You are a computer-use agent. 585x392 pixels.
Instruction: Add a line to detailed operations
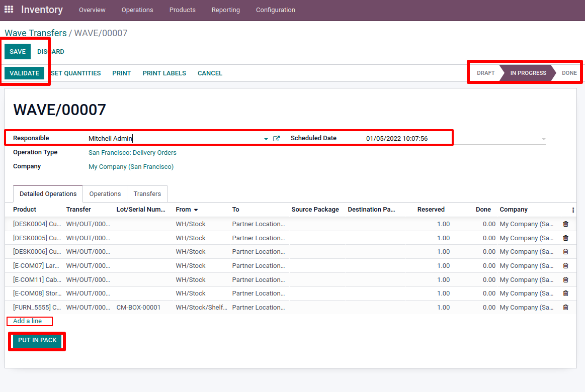(x=27, y=321)
